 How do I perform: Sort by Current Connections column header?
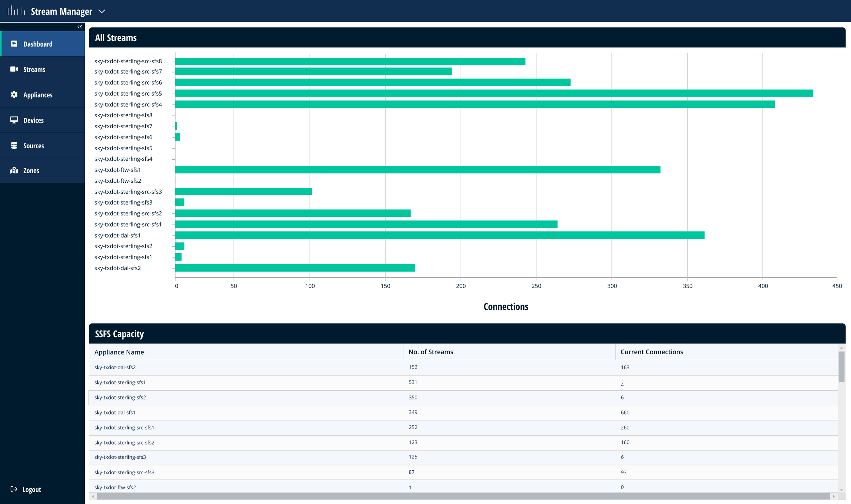click(x=652, y=352)
